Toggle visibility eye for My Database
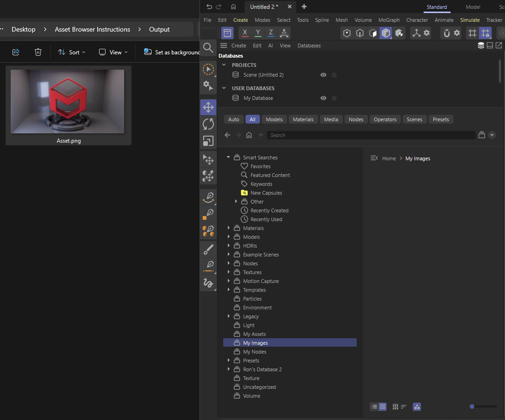 (323, 98)
